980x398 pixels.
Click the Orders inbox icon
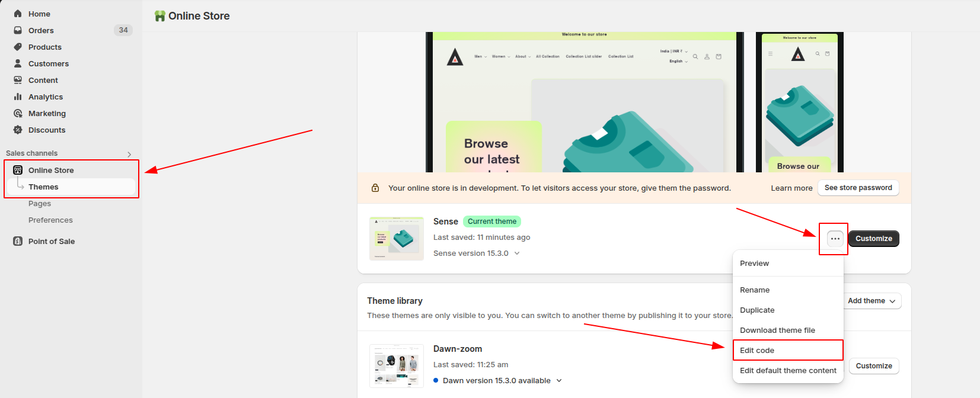click(x=18, y=30)
